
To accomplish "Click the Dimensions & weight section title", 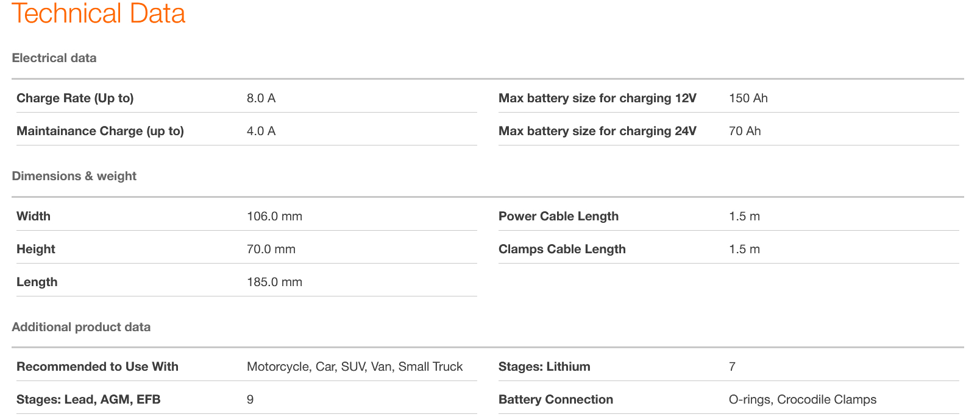I will pyautogui.click(x=74, y=176).
